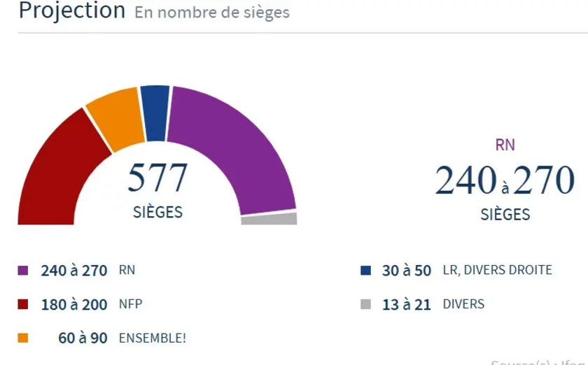Click the gray Divers sliver in the chart

[x=269, y=219]
